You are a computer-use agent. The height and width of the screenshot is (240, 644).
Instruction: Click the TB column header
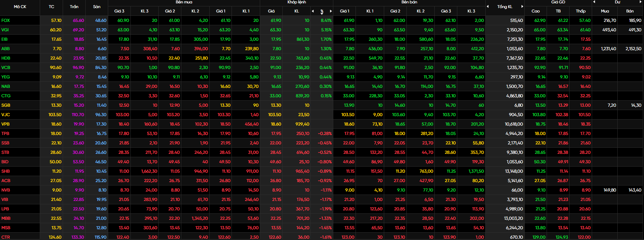[x=558, y=11]
